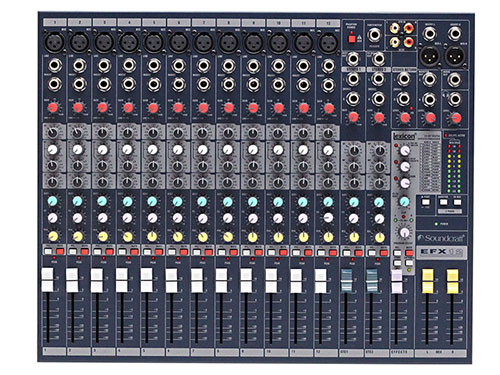Click the green power indicator LED

pyautogui.click(x=436, y=224)
